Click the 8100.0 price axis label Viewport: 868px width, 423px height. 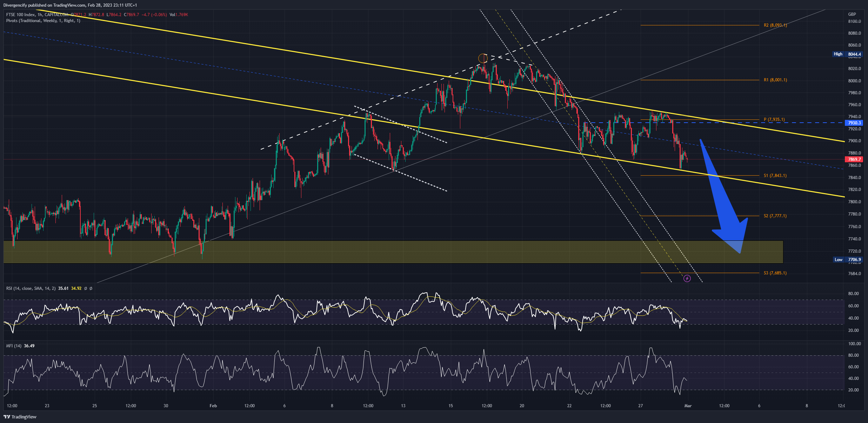point(854,21)
